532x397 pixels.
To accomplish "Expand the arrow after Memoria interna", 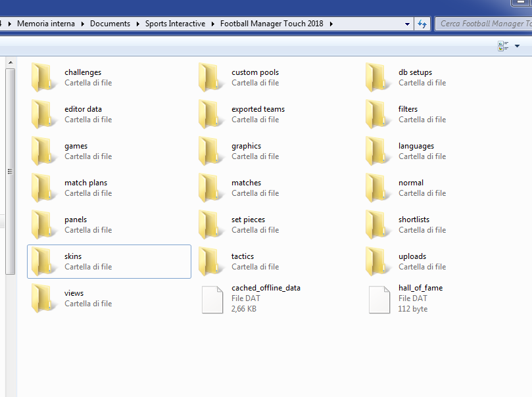I will [x=82, y=24].
